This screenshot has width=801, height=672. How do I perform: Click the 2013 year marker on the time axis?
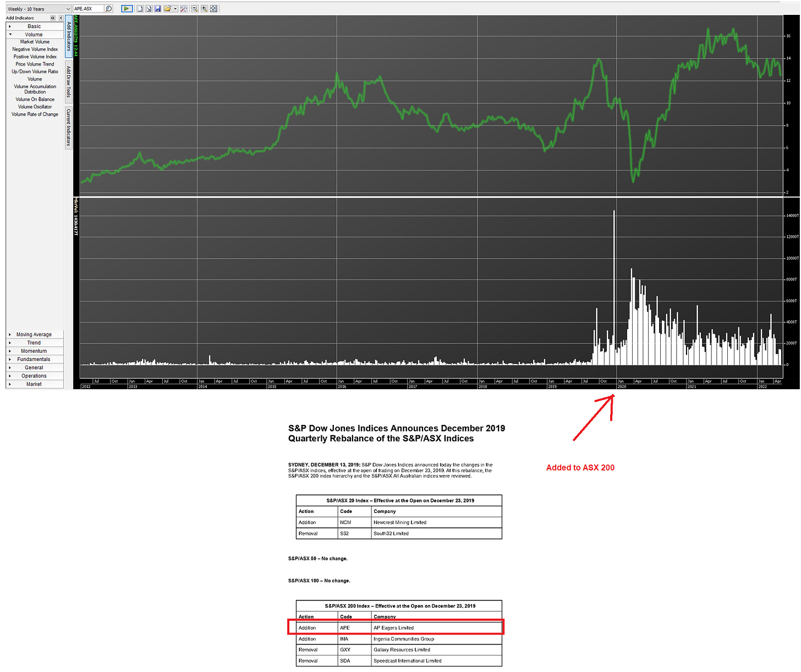point(133,386)
